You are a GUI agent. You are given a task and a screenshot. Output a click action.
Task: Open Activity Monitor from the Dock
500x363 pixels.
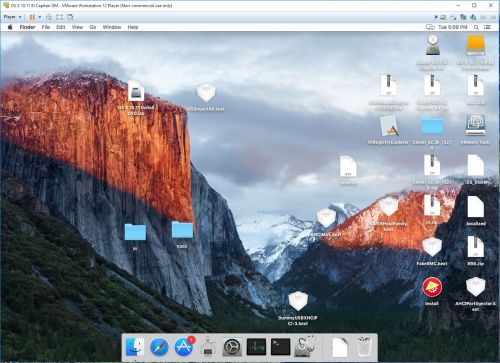coord(256,347)
